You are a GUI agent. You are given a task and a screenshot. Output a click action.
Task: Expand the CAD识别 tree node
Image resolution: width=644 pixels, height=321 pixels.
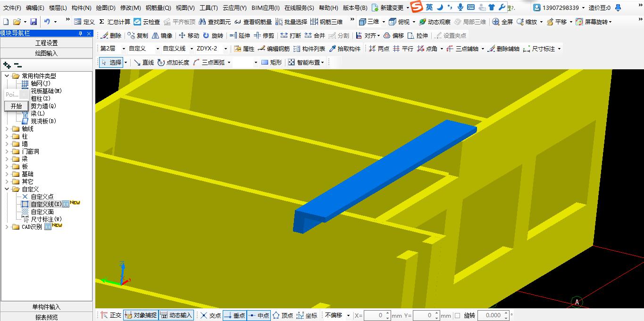[7, 227]
